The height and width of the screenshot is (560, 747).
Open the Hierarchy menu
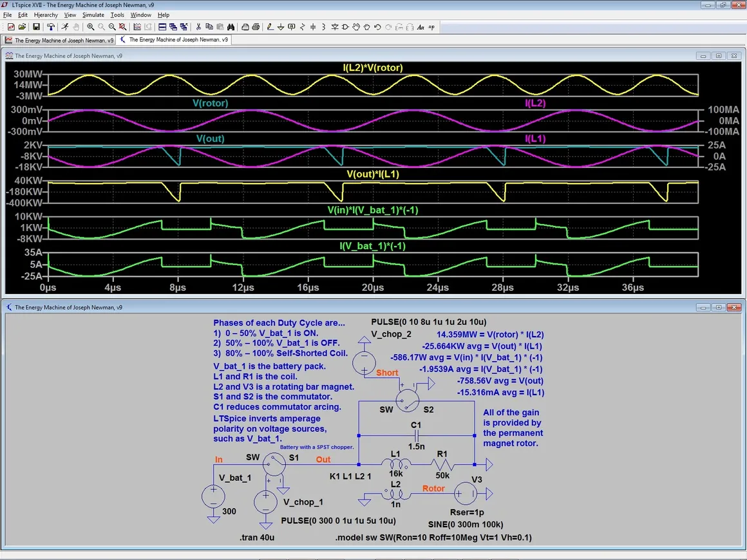coord(46,15)
